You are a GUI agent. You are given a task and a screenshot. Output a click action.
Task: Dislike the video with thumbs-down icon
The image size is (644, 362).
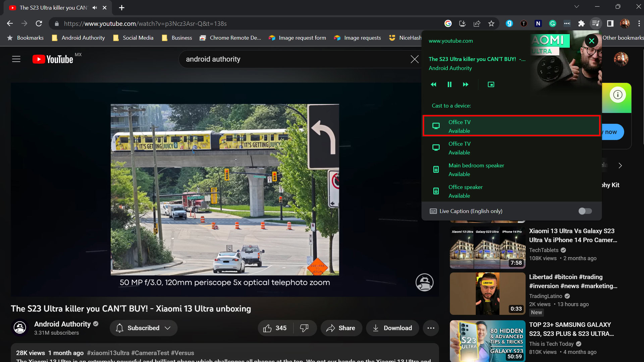point(304,328)
